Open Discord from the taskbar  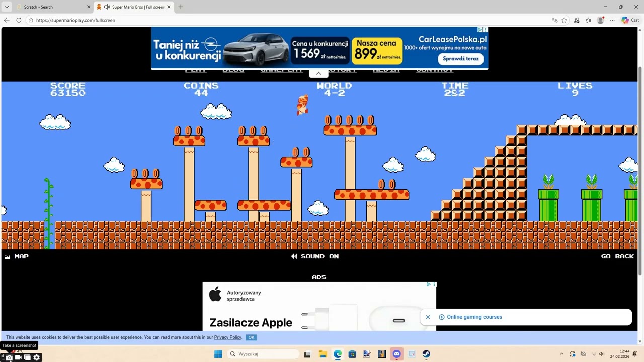396,354
